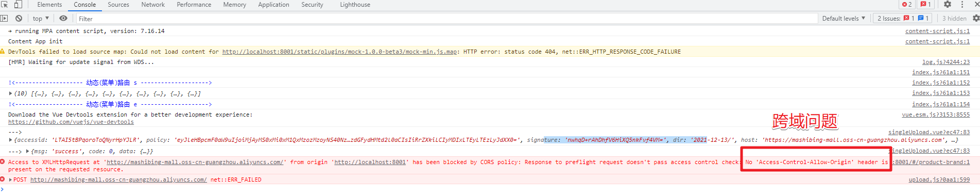The image size is (980, 195).
Task: Click the red error icon on POST message
Action: click(3, 180)
